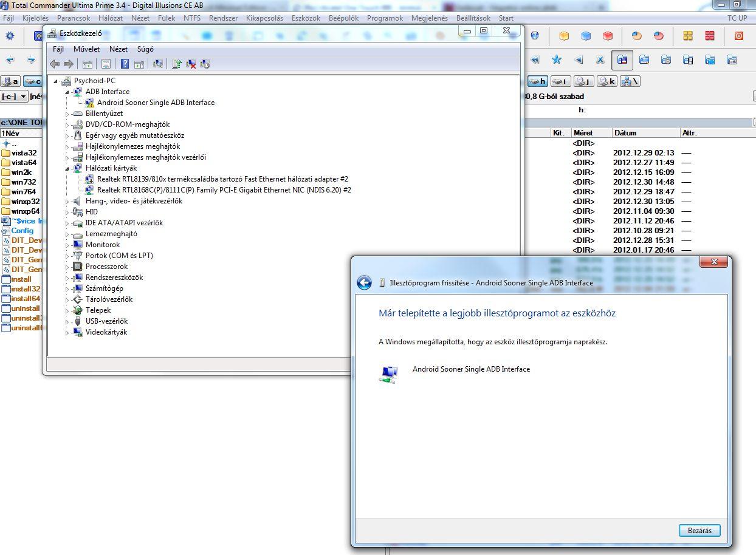Viewport: 756px width, 555px height.
Task: Open Beállítások menu in Total Commander
Action: [473, 18]
